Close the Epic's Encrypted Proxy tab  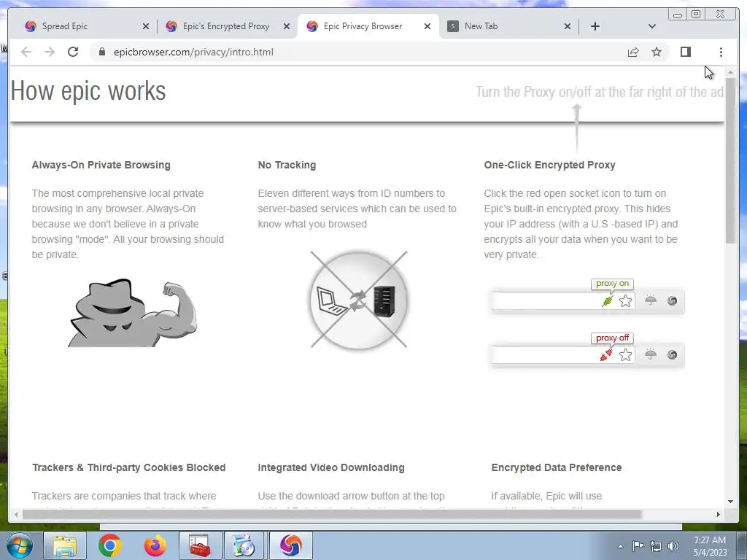286,26
